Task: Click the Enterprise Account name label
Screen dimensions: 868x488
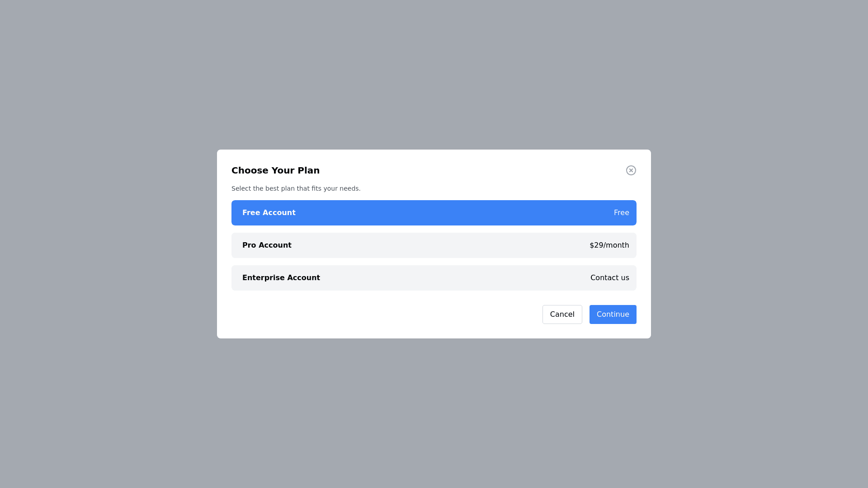Action: click(281, 278)
